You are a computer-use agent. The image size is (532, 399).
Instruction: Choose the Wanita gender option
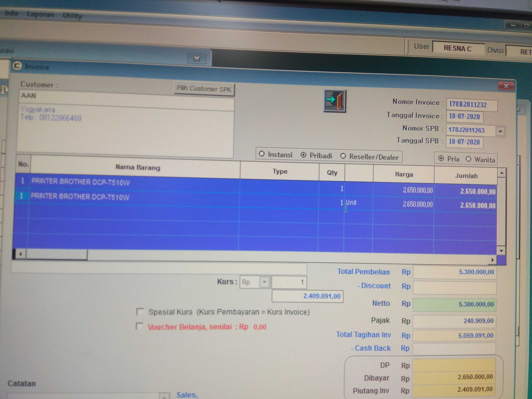(468, 159)
